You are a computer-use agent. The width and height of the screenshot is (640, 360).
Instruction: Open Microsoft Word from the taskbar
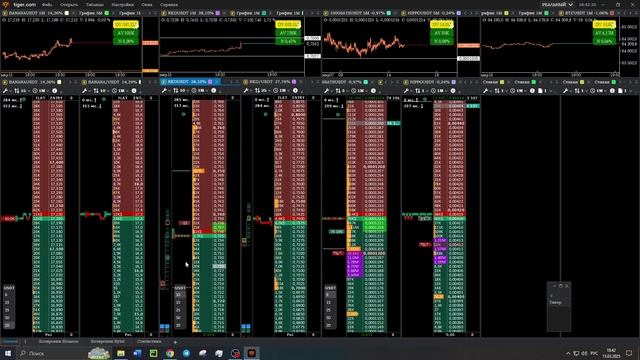point(137,353)
